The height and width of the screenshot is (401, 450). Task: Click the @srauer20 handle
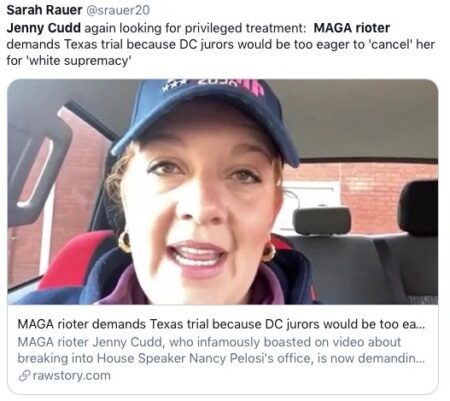(x=118, y=10)
